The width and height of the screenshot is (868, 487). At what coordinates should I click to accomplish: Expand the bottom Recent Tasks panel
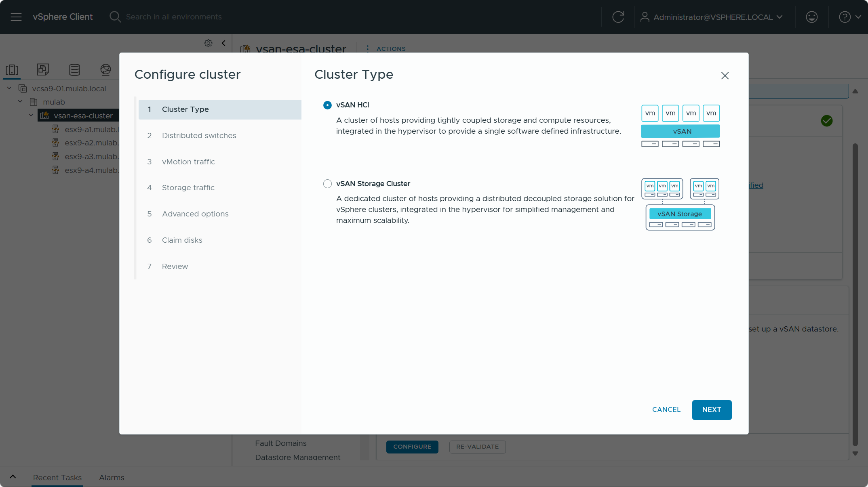tap(13, 477)
